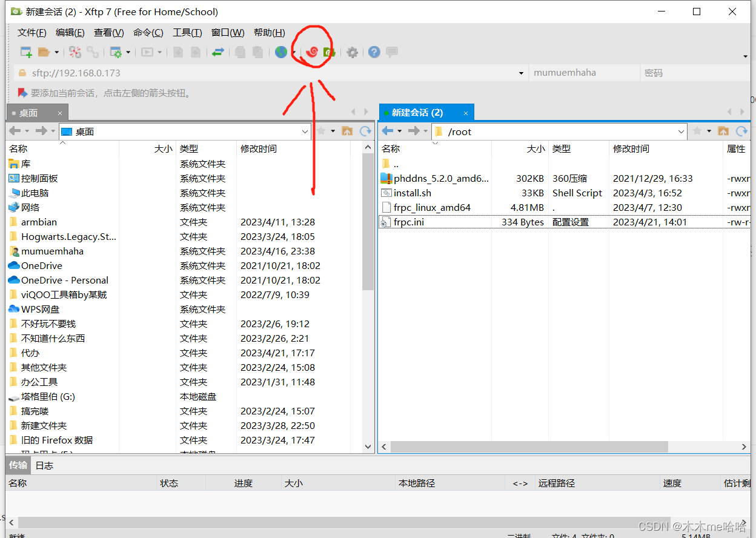Image resolution: width=756 pixels, height=538 pixels.
Task: Select the 新建会话 (2) session tab
Action: pos(417,113)
